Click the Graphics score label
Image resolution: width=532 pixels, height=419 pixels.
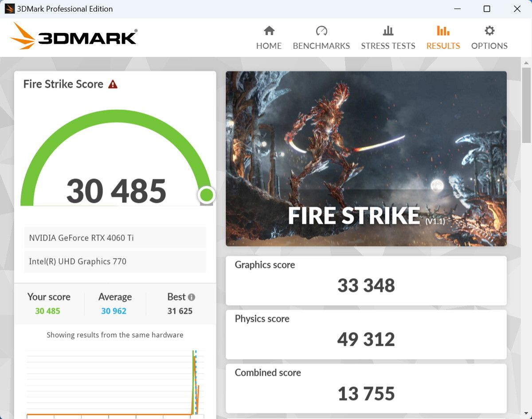[265, 265]
